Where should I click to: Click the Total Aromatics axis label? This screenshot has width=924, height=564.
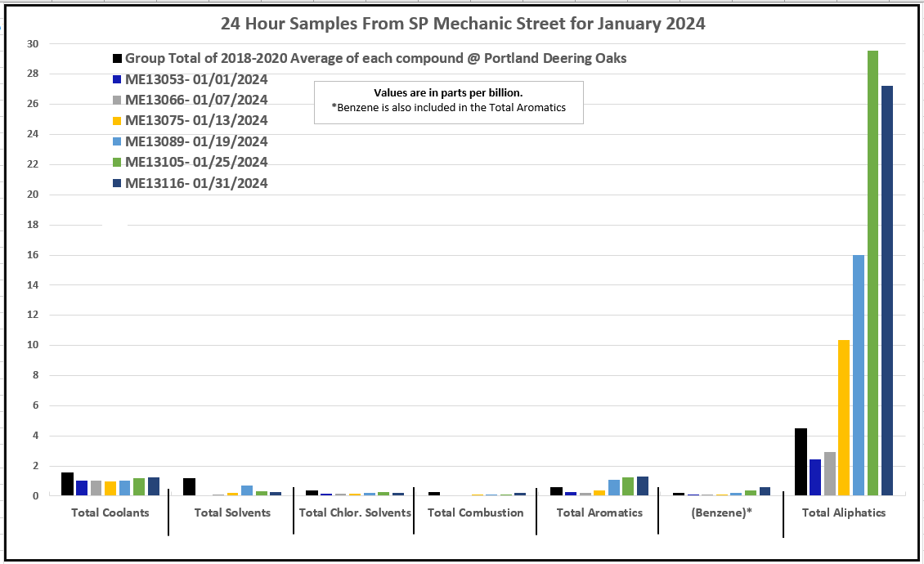599,513
